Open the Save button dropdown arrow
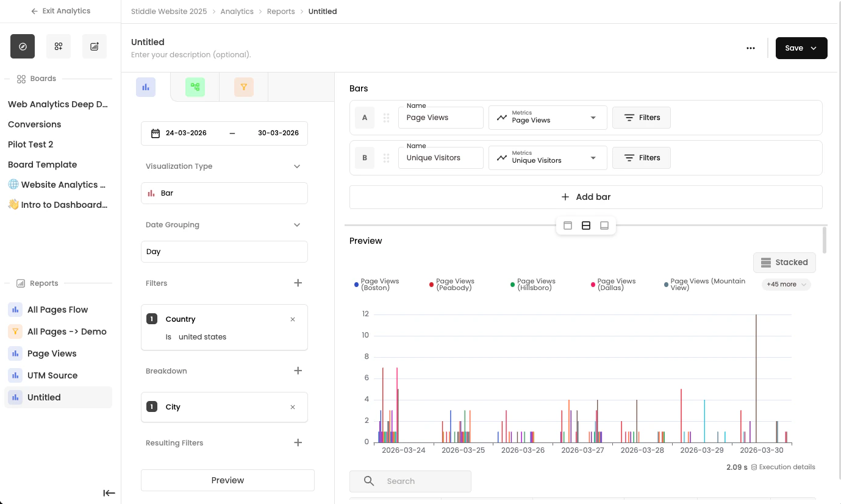 814,48
